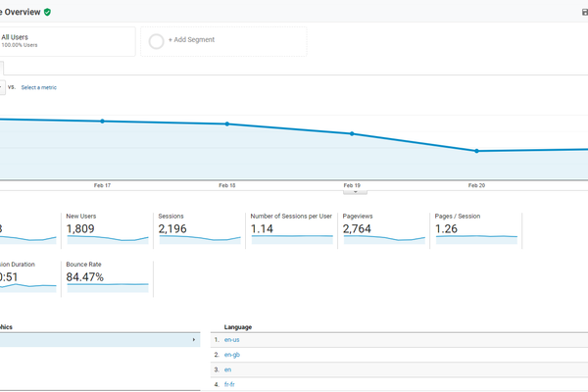The height and width of the screenshot is (392, 588).
Task: Add a new segment via + Add Segment
Action: pyautogui.click(x=191, y=40)
